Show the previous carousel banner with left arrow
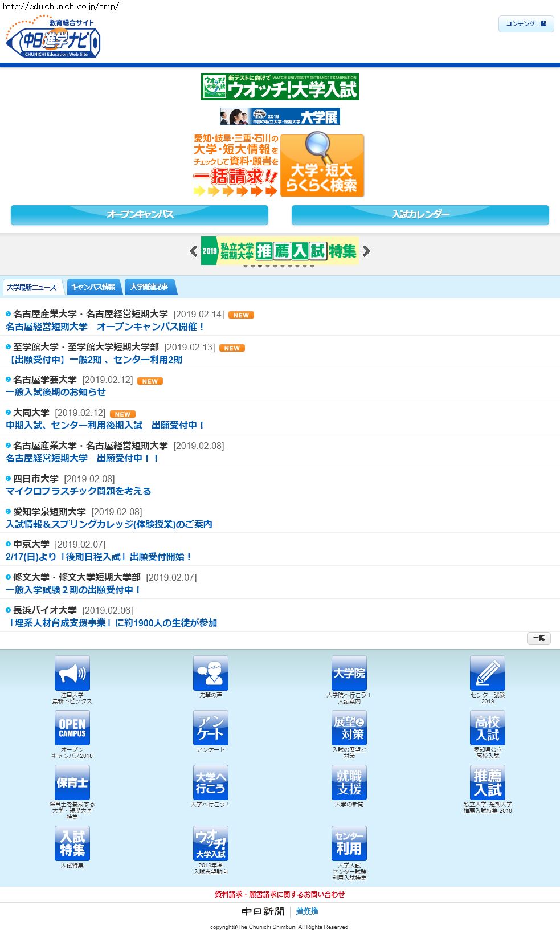 194,251
